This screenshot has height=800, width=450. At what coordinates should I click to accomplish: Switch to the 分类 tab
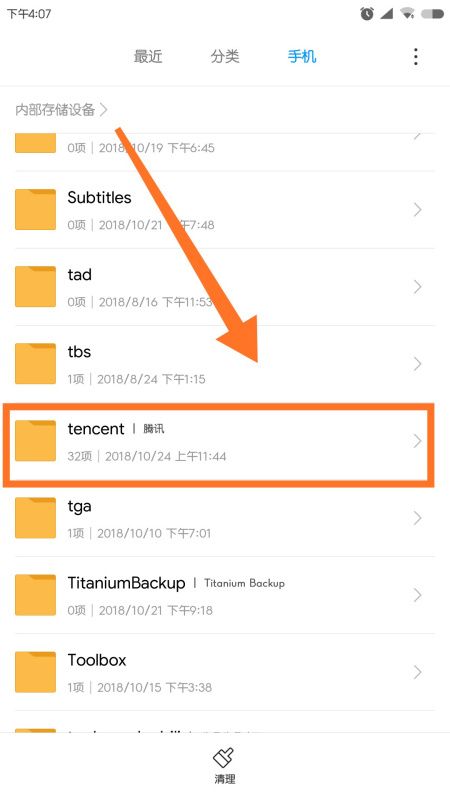(x=225, y=56)
